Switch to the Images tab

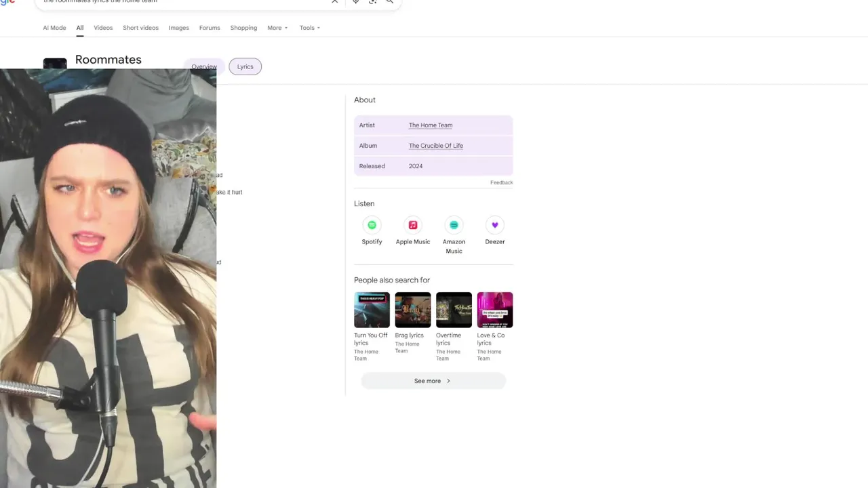tap(179, 28)
